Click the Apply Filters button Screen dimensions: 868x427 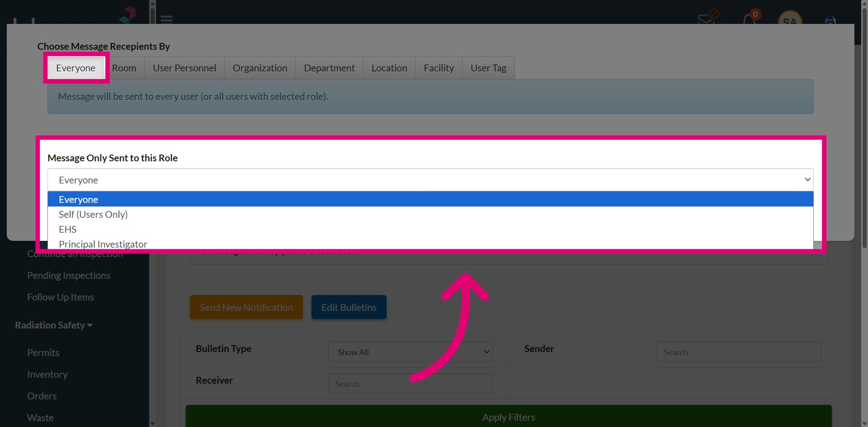click(509, 417)
